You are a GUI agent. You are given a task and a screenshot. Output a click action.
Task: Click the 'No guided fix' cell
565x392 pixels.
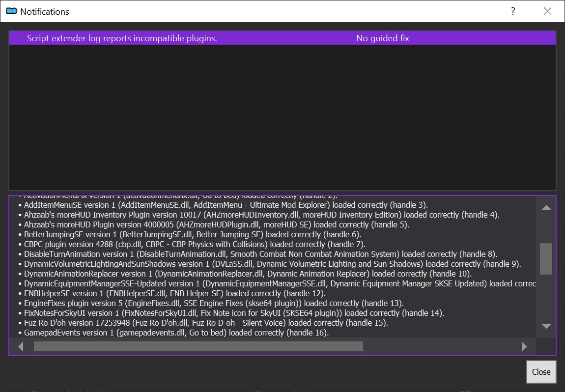point(383,38)
